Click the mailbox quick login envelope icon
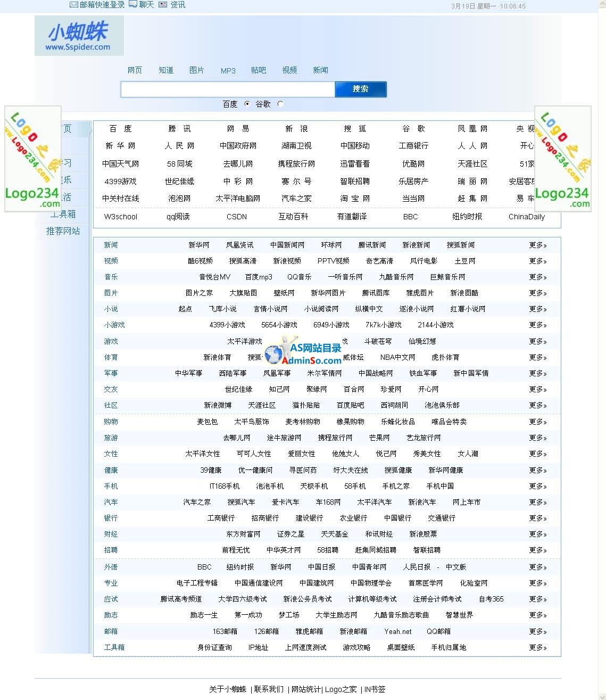 click(x=74, y=4)
